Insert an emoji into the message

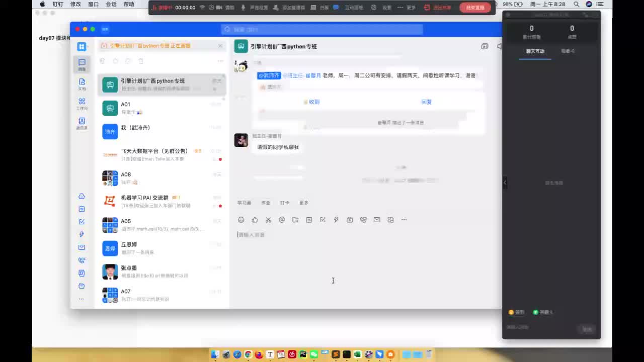241,220
